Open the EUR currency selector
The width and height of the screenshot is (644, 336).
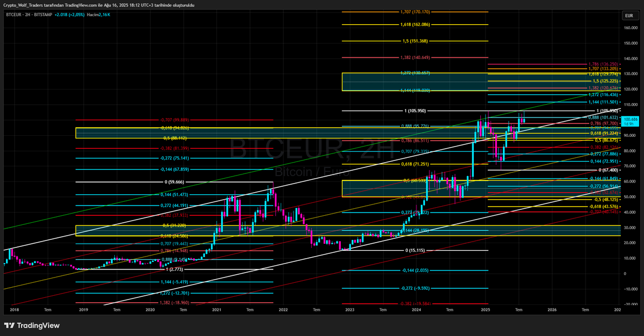point(628,16)
